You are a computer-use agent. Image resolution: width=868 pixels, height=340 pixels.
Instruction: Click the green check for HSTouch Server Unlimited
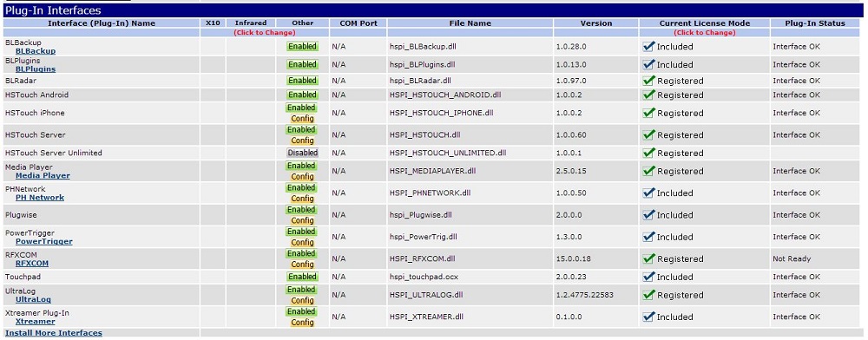[x=648, y=154]
